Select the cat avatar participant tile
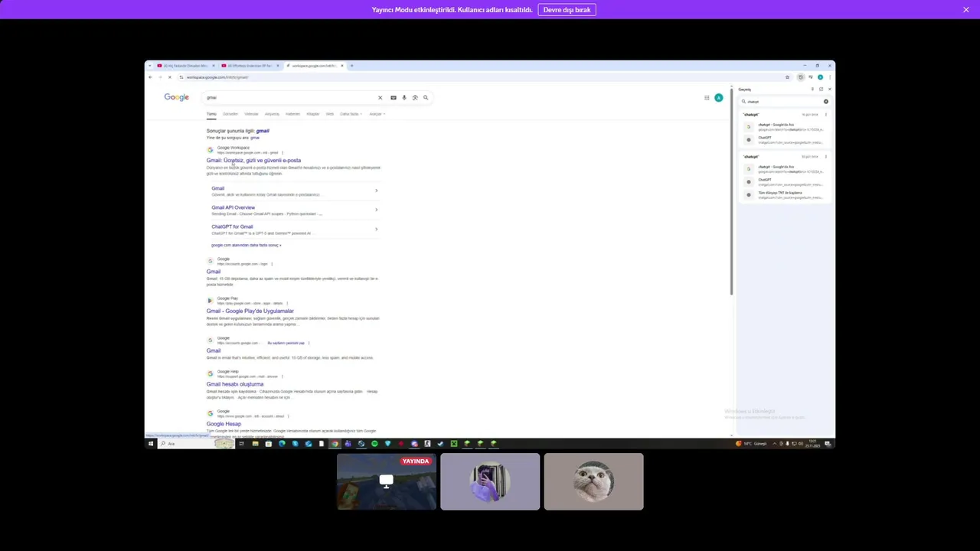Viewport: 980px width, 551px height. pyautogui.click(x=593, y=481)
